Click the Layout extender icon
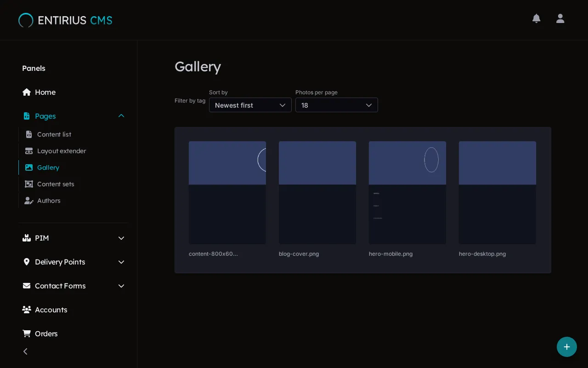 [x=29, y=151]
